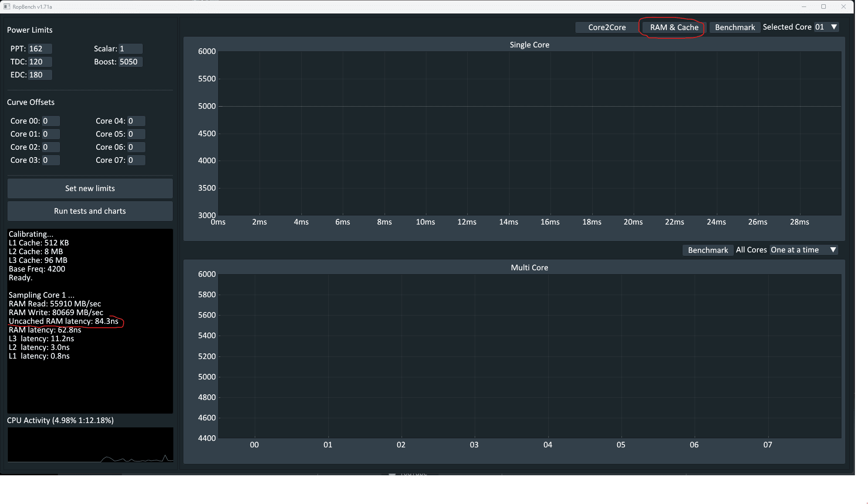This screenshot has height=504, width=868.
Task: Set Core 01 curve offset field
Action: tap(51, 134)
